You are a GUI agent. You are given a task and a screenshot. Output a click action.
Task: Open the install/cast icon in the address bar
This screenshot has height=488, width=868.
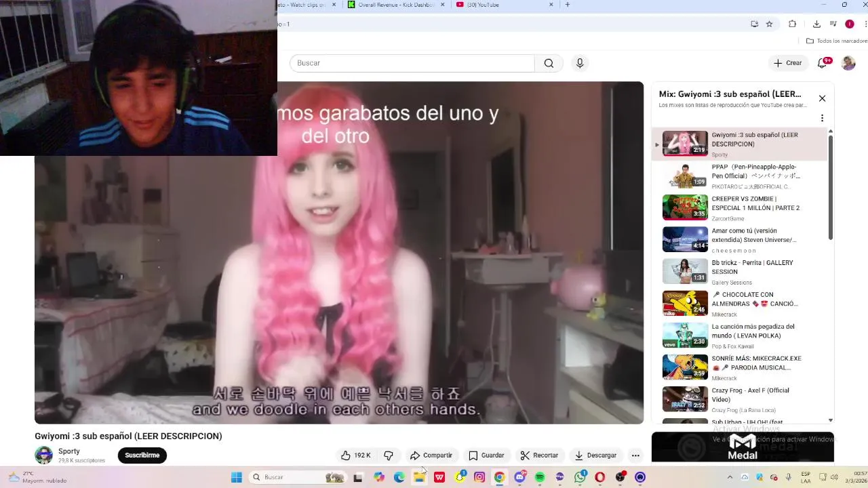pyautogui.click(x=754, y=24)
